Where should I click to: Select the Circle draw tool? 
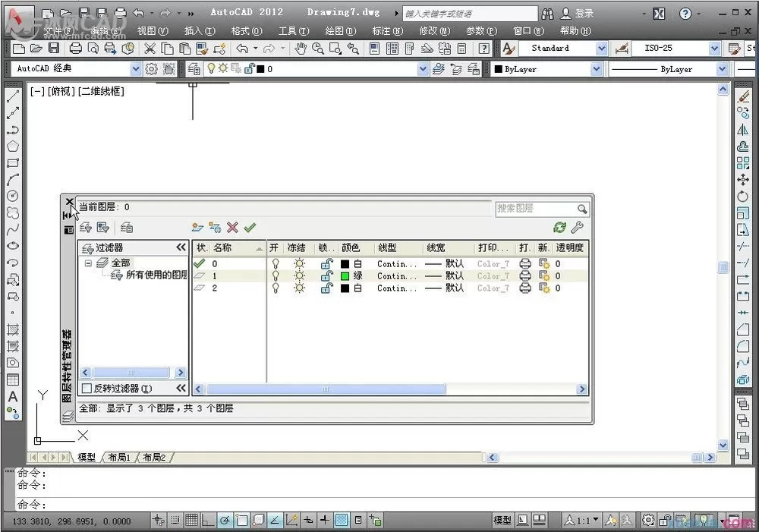tap(13, 196)
